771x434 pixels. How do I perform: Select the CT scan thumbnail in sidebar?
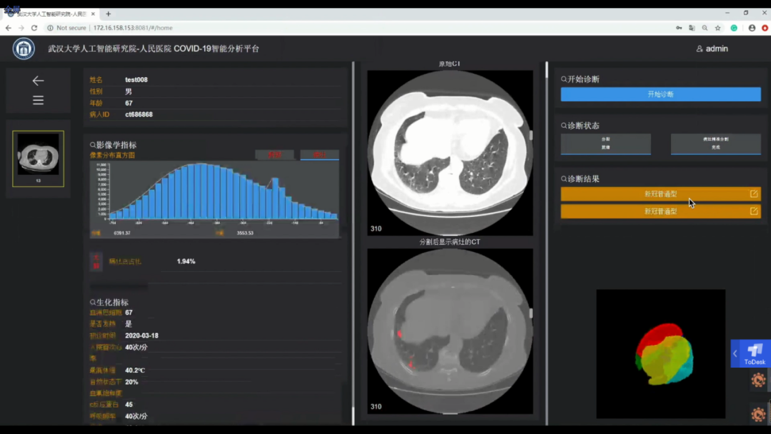click(38, 157)
